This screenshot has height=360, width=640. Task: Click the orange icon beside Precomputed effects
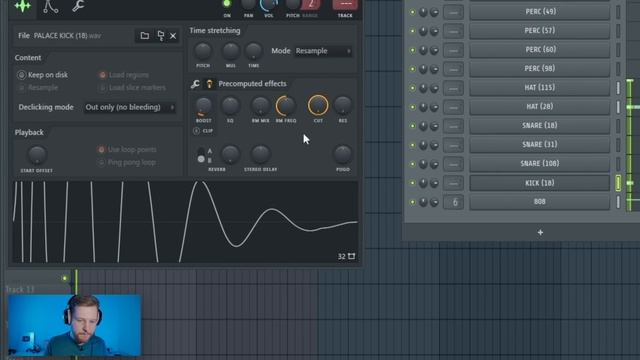(209, 84)
